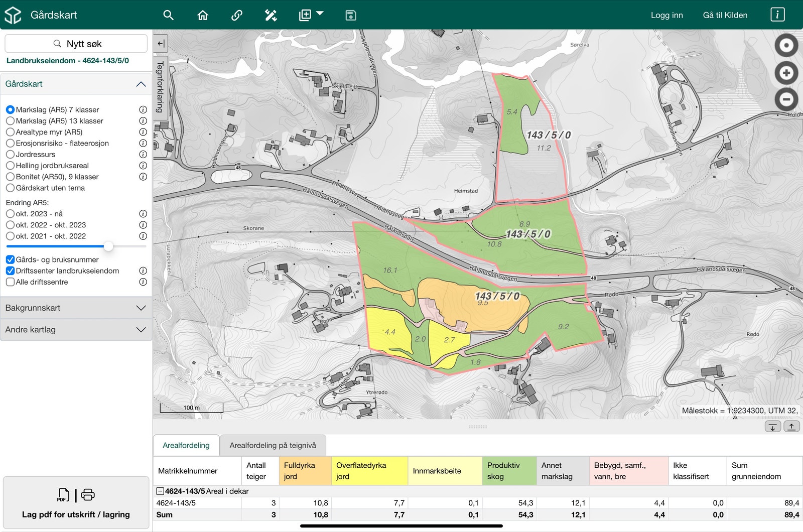Select okt. 2023 - nå change period
The height and width of the screenshot is (532, 803).
click(x=10, y=214)
